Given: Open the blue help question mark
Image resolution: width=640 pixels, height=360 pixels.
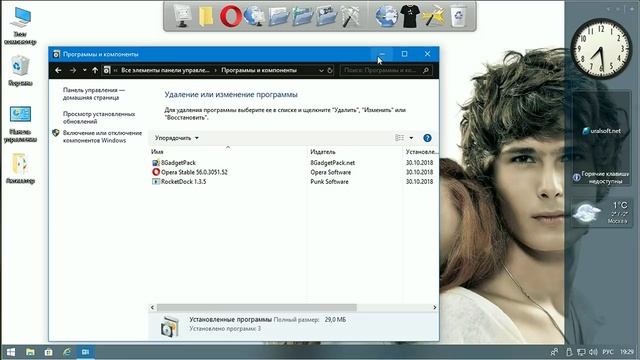Looking at the screenshot, I should (427, 138).
